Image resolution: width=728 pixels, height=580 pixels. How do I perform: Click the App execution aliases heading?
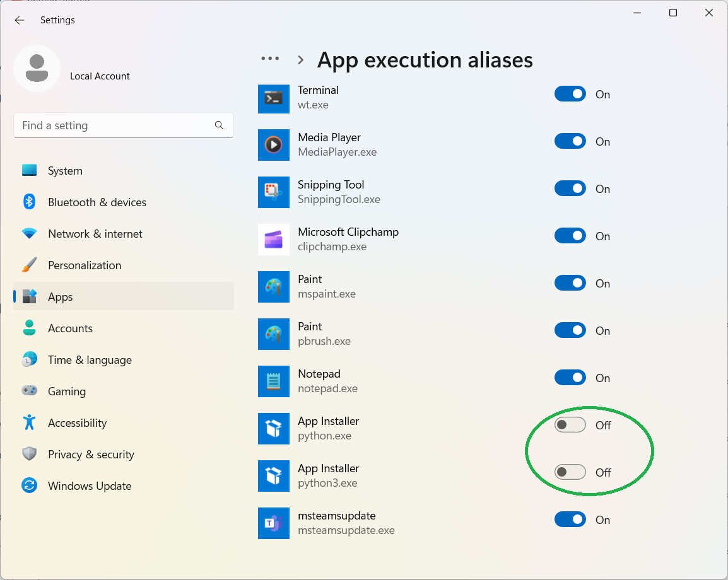point(425,60)
